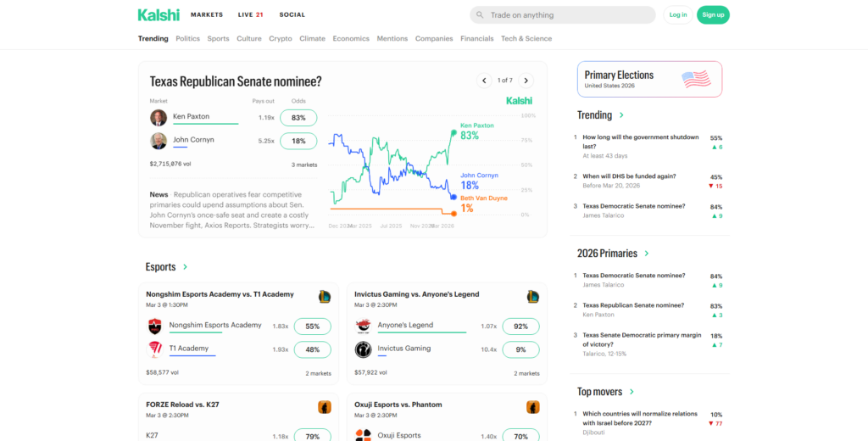868x441 pixels.
Task: Click the search magnifier icon
Action: point(480,15)
